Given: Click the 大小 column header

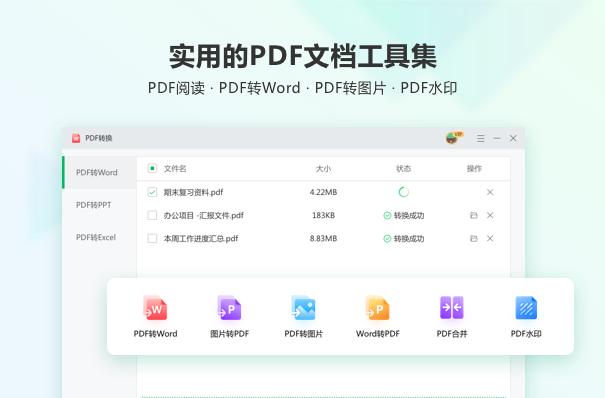Looking at the screenshot, I should point(323,169).
